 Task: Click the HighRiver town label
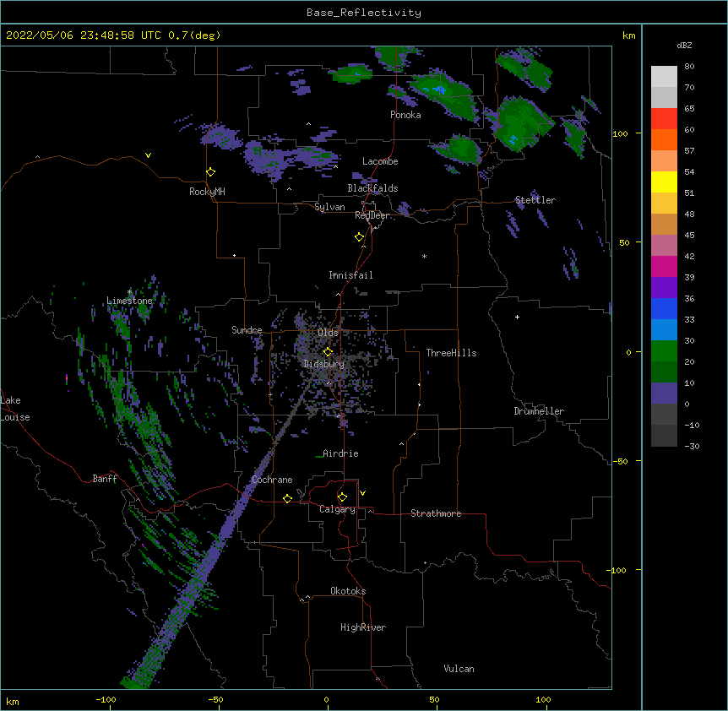point(363,627)
